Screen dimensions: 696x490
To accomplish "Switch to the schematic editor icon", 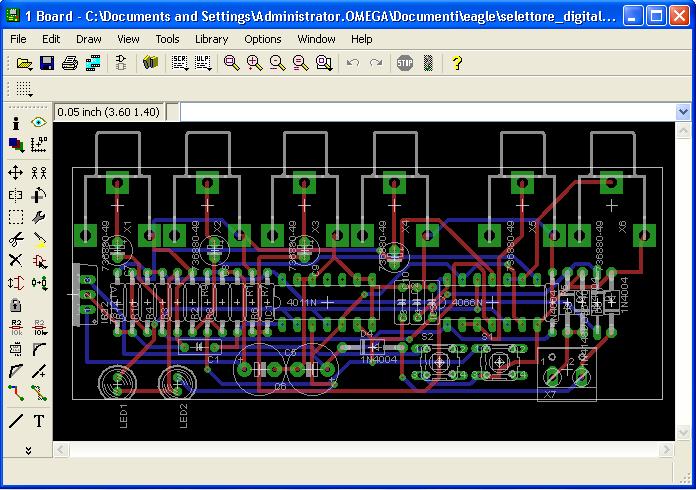I will pyautogui.click(x=121, y=63).
